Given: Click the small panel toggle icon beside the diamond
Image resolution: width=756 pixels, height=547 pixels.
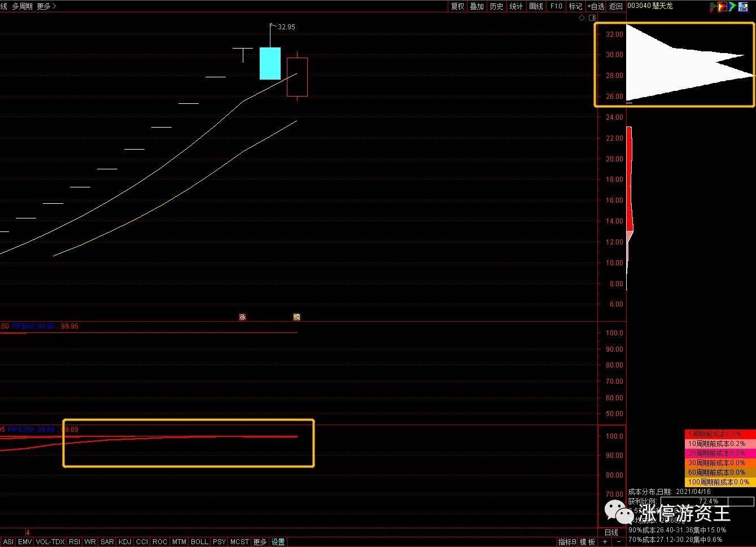Looking at the screenshot, I should (x=592, y=18).
